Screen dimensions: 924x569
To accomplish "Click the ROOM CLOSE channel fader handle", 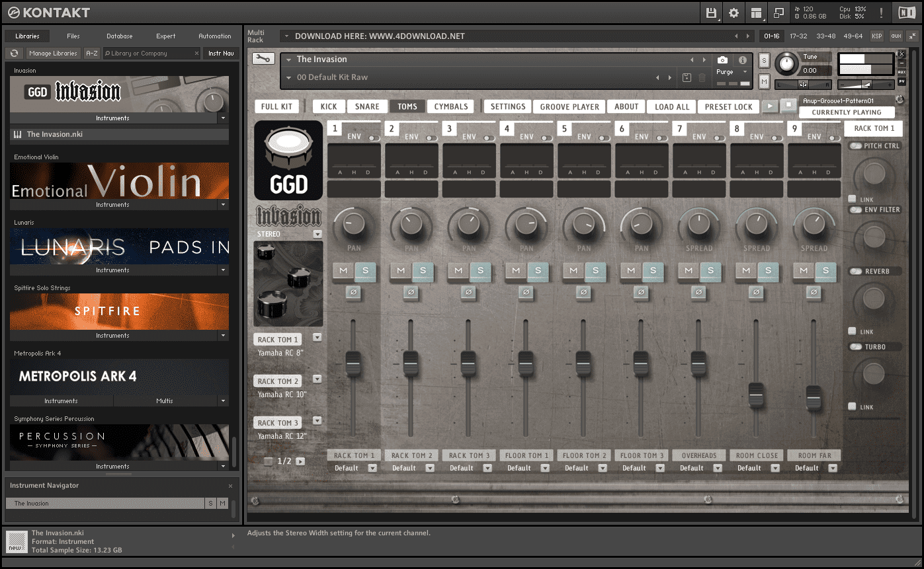I will pos(756,395).
